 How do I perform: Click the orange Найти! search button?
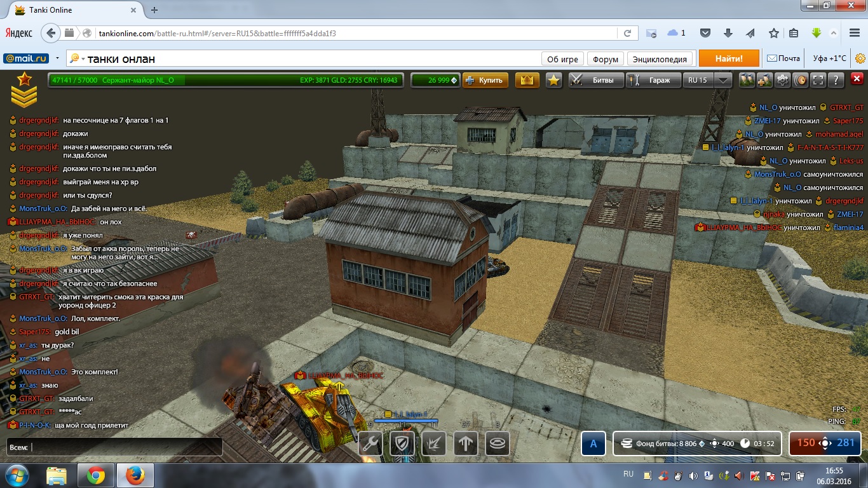tap(729, 58)
